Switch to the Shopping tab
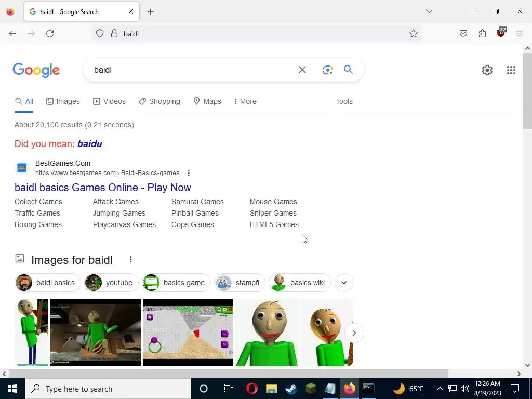 point(159,101)
